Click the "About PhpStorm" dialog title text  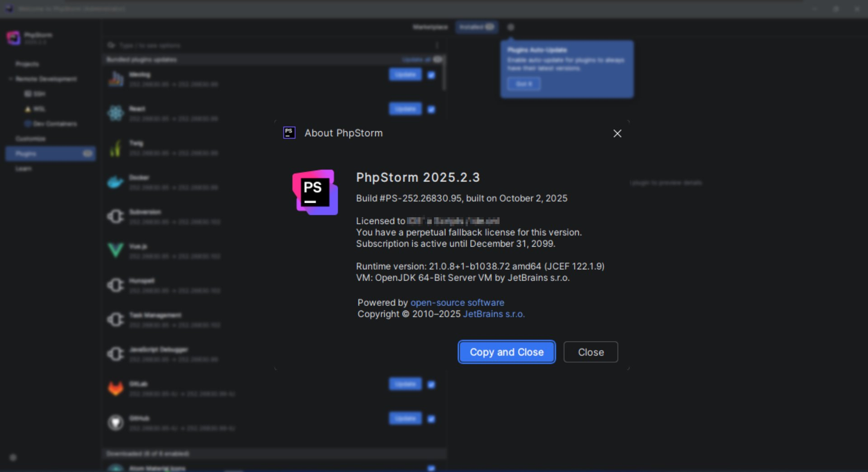pos(344,133)
